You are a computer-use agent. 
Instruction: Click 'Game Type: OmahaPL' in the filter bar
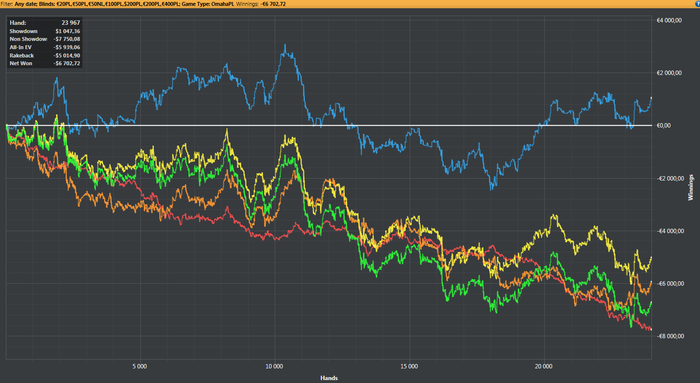(207, 4)
